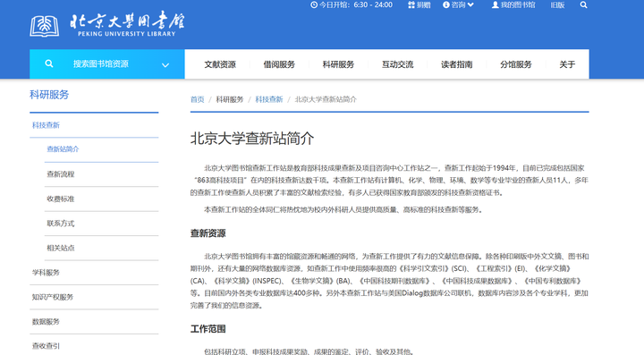Viewport: 644px width, 355px height.
Task: Open 查新流程 in the sidebar
Action: click(61, 174)
